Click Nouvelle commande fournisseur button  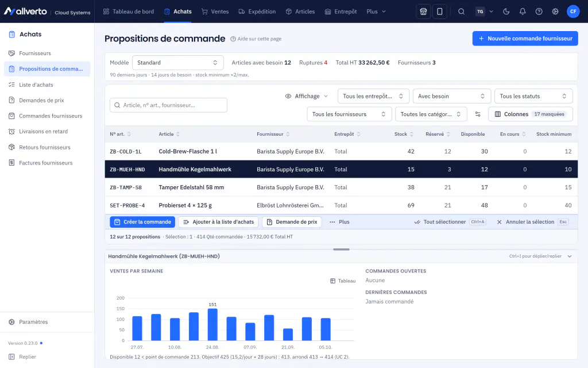coord(525,39)
